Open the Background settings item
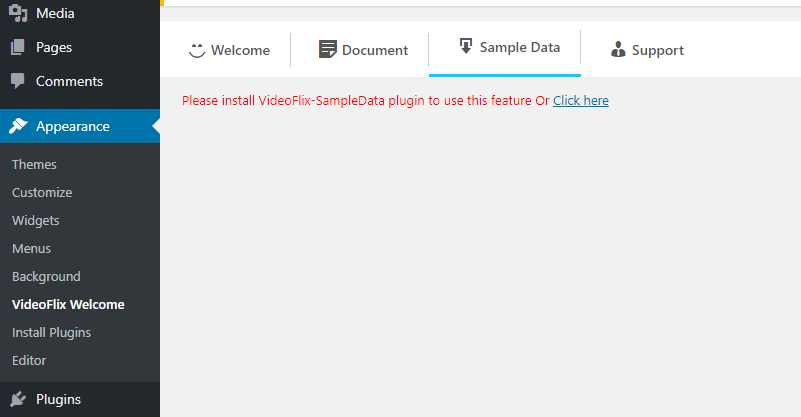This screenshot has height=417, width=801. pyautogui.click(x=46, y=276)
